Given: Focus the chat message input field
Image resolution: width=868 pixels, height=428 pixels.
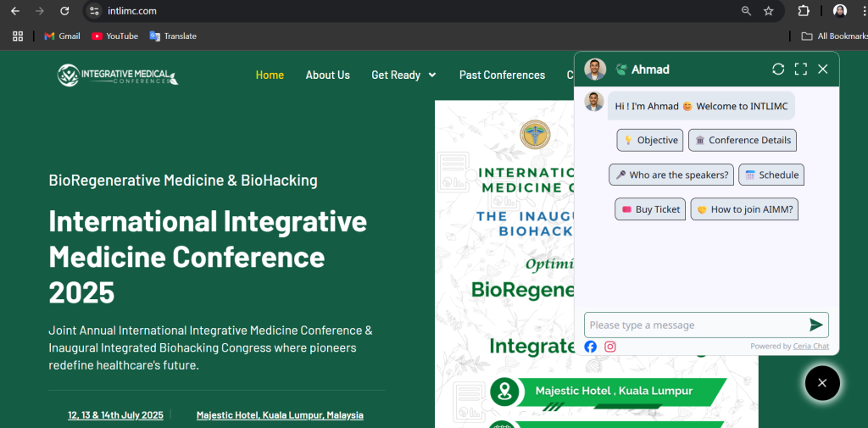Looking at the screenshot, I should pos(691,325).
